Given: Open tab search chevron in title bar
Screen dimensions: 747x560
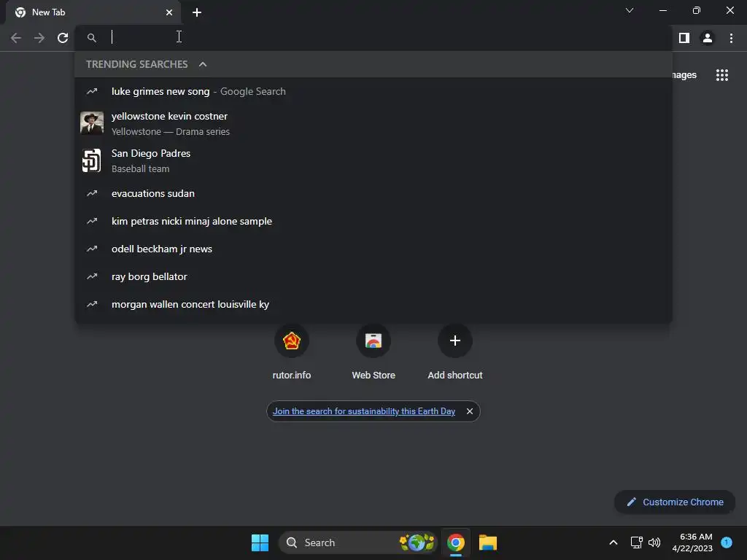Looking at the screenshot, I should pyautogui.click(x=630, y=10).
